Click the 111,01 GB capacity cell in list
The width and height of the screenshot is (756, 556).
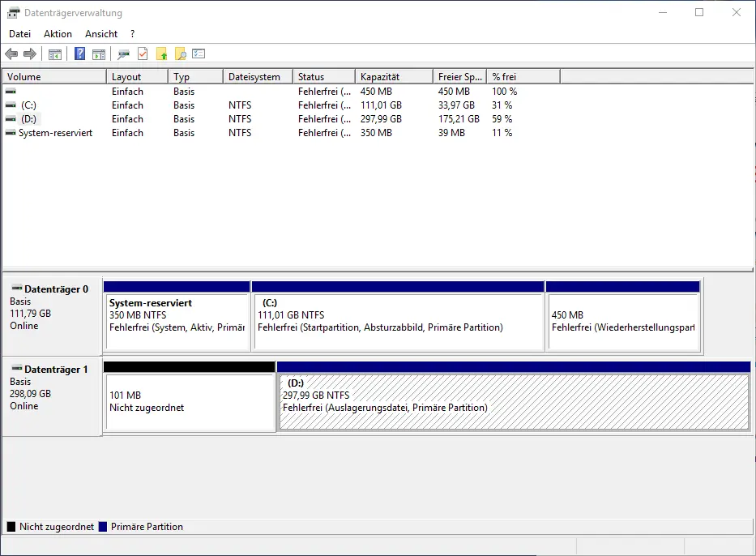click(x=381, y=105)
